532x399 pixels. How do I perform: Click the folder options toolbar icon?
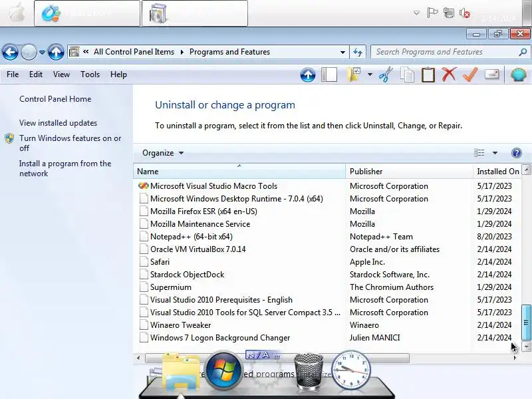coord(354,74)
